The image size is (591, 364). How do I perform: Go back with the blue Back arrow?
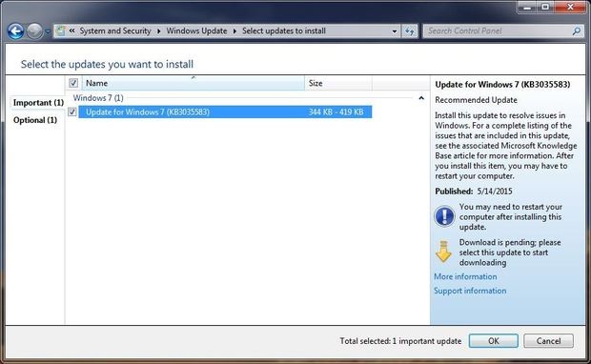pyautogui.click(x=15, y=31)
